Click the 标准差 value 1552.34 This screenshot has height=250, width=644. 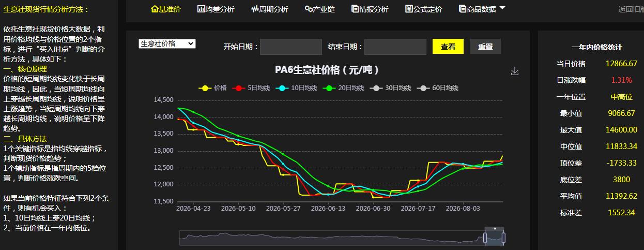(621, 213)
